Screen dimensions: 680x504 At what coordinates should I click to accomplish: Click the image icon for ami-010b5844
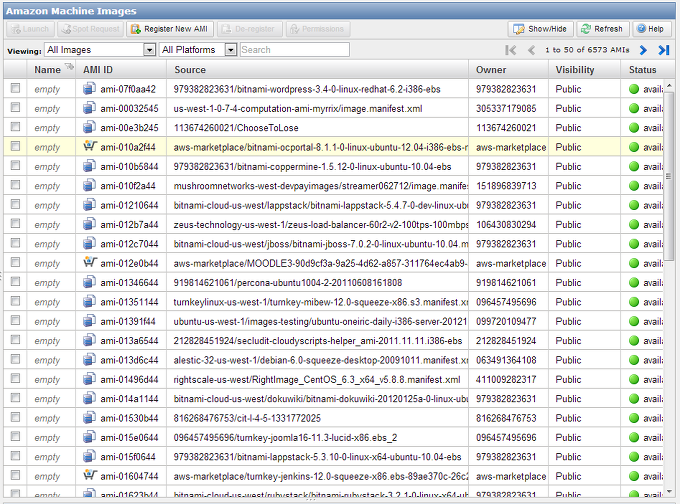(89, 166)
